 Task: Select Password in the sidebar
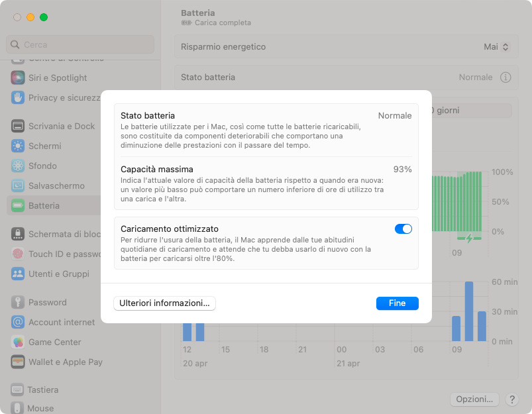48,302
